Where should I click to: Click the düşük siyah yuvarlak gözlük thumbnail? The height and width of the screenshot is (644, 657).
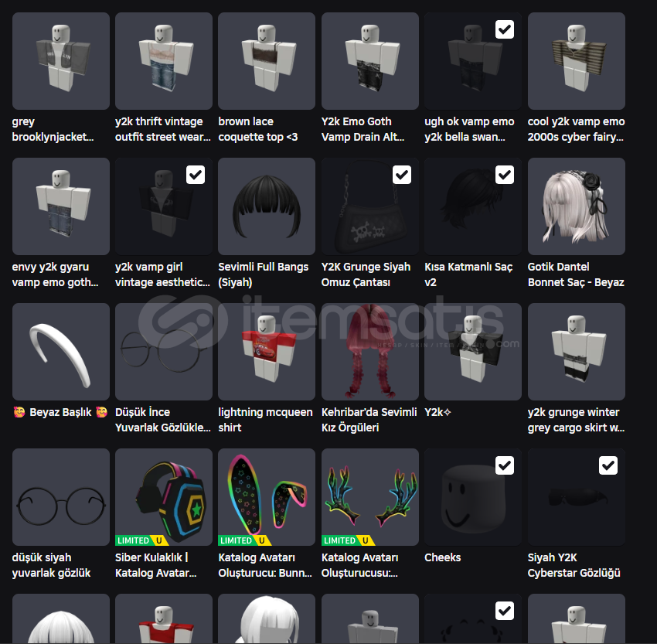point(61,497)
